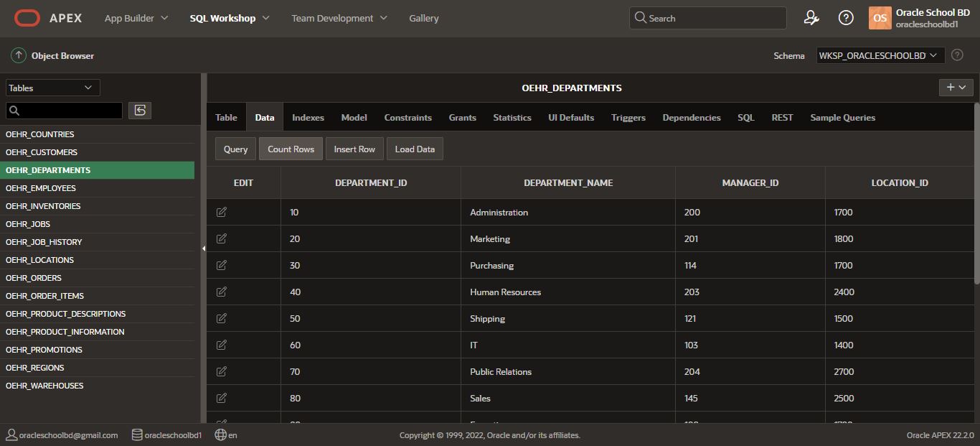Select the OEHR_ORDERS table
Viewport: 980px width, 446px height.
98,278
